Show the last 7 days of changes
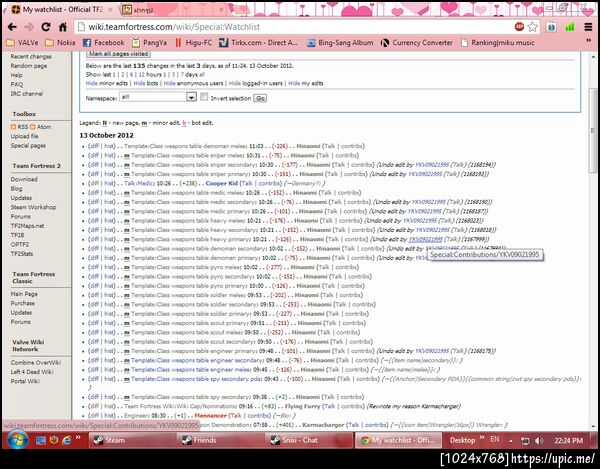Viewport: 600px width, 469px height. (x=182, y=75)
